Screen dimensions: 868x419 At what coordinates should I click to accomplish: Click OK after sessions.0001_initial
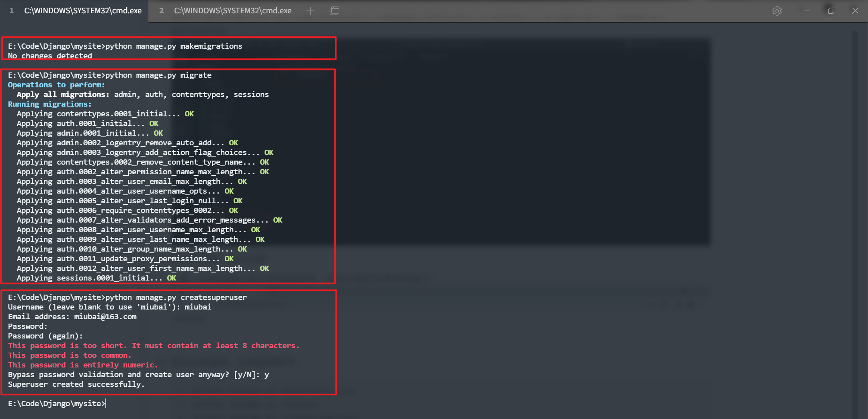172,278
